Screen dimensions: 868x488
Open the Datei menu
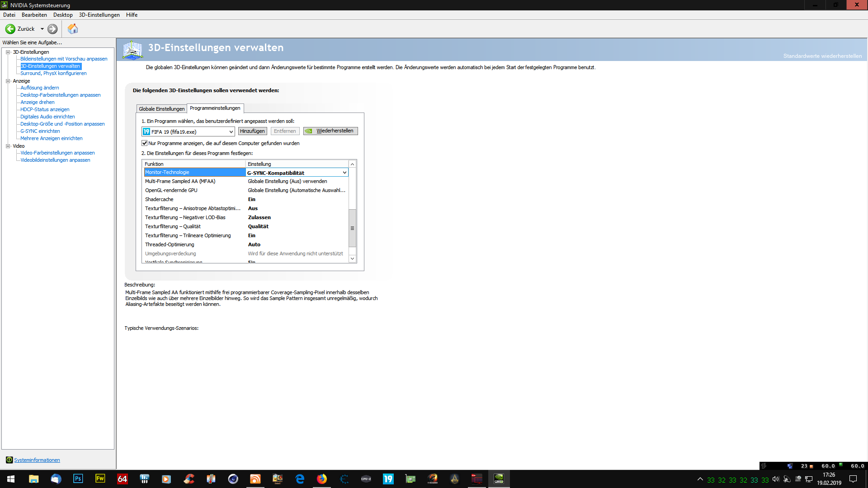(9, 15)
